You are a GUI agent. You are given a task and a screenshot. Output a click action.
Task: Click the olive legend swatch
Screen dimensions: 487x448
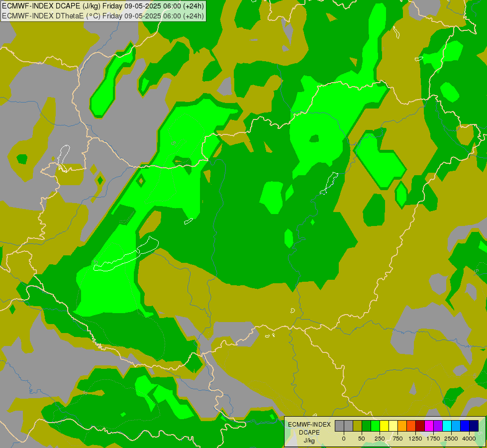pos(358,426)
